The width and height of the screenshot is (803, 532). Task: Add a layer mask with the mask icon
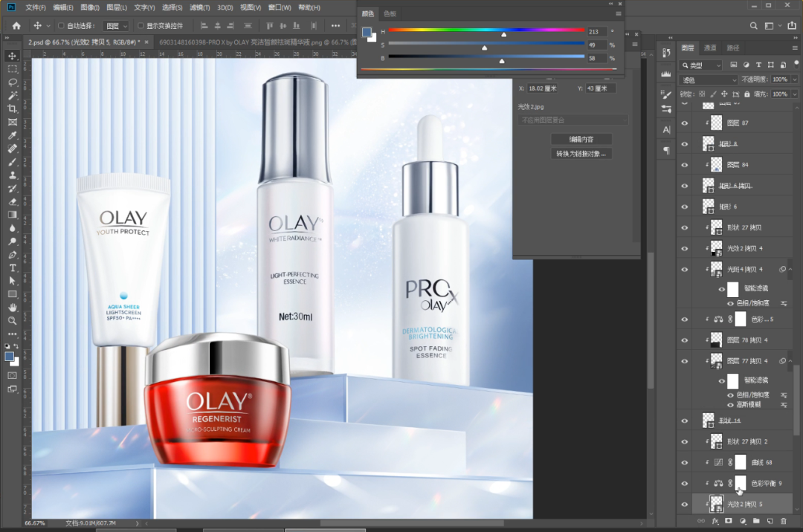728,521
